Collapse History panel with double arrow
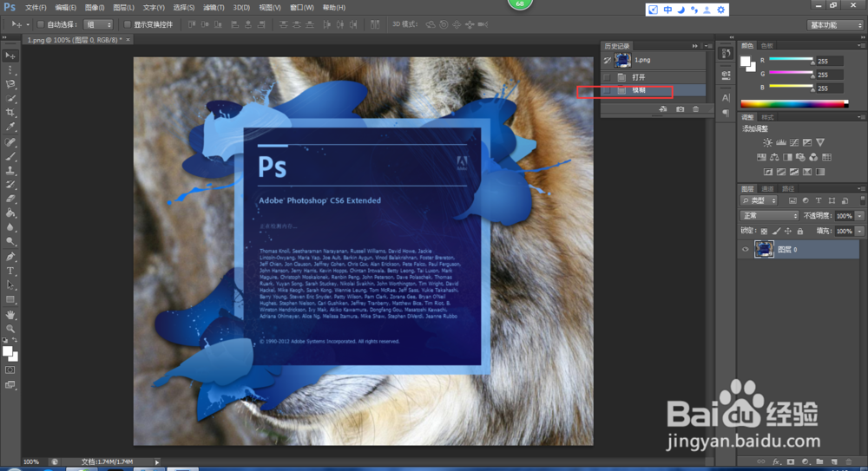 tap(694, 46)
